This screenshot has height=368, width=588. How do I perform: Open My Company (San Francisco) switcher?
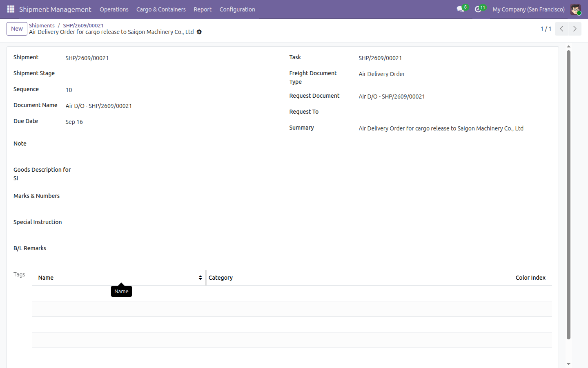528,9
